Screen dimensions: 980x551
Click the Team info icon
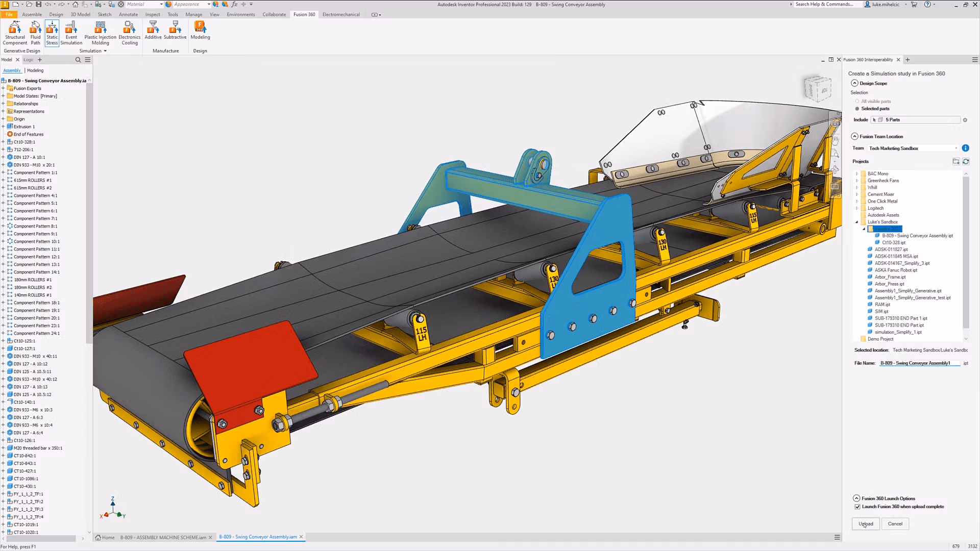click(965, 148)
